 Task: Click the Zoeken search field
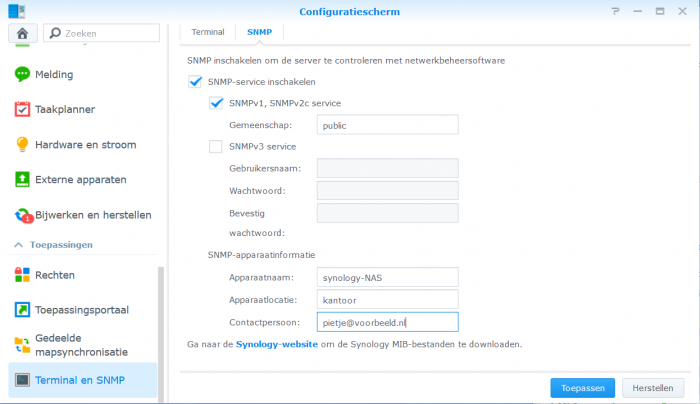(102, 33)
